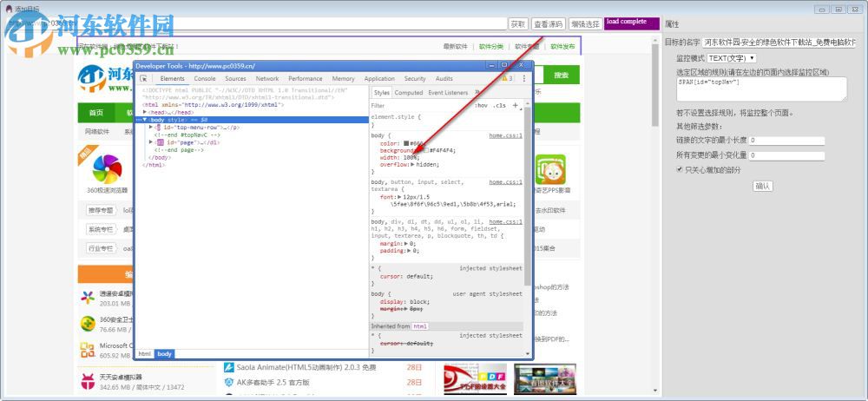Add a new style rule with plus icon

(x=515, y=105)
